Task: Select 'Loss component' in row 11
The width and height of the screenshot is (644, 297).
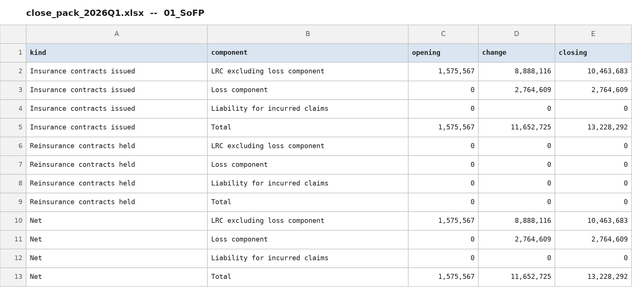Action: 308,240
